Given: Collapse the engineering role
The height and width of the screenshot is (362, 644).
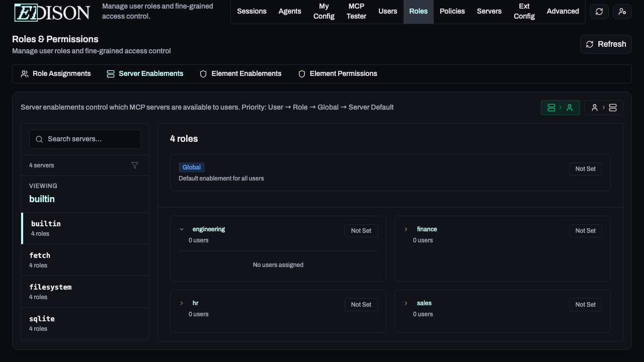Looking at the screenshot, I should pyautogui.click(x=182, y=229).
